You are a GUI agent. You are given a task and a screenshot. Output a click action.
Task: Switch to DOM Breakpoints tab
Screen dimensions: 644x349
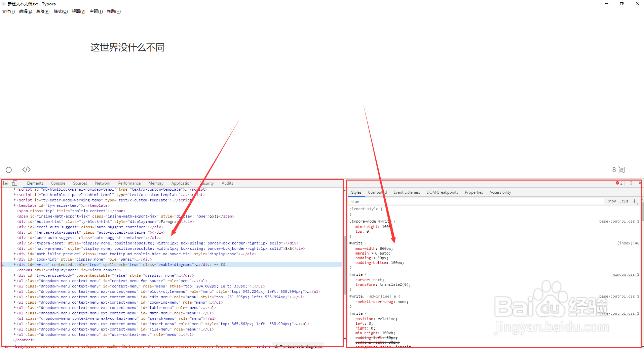[442, 192]
